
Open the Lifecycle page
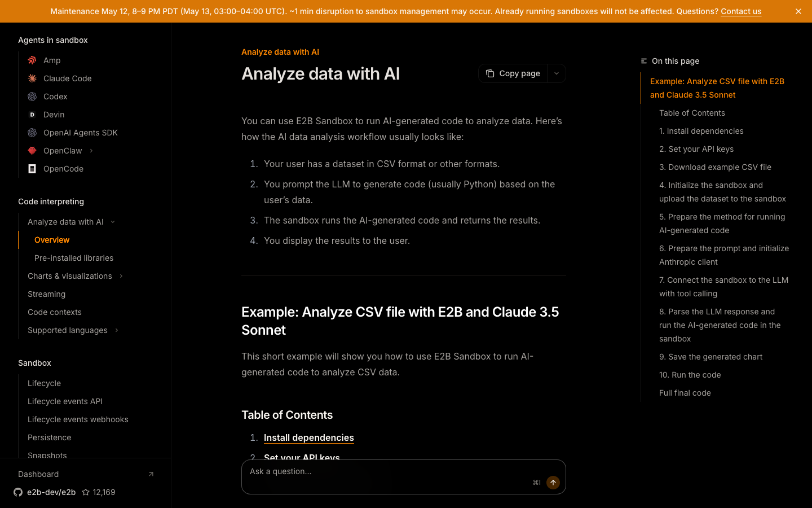[x=44, y=383]
